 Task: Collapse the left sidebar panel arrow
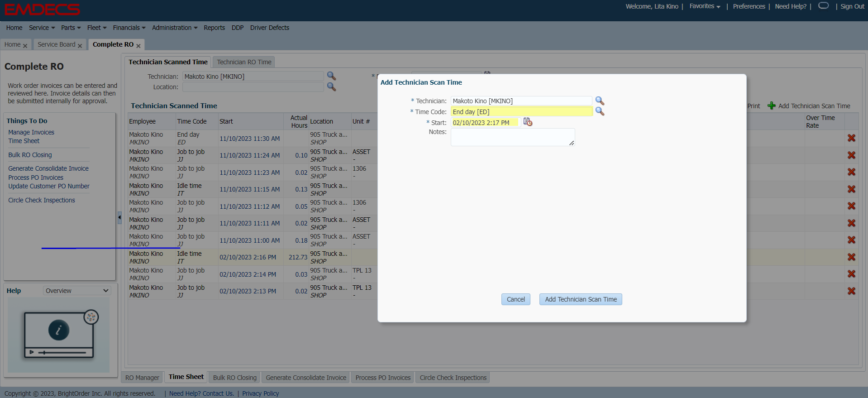click(x=119, y=217)
